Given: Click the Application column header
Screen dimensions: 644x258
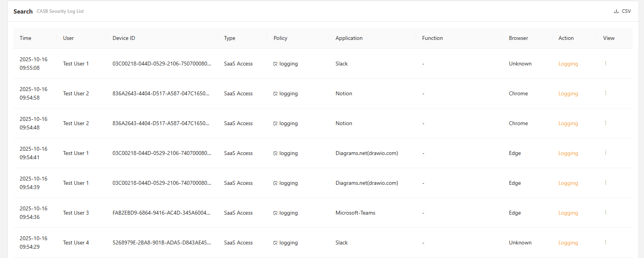Looking at the screenshot, I should [349, 38].
